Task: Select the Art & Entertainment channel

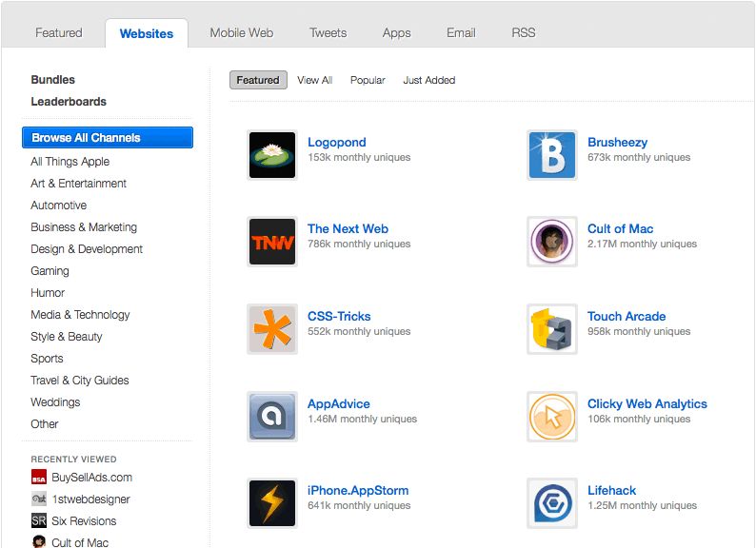Action: point(79,184)
